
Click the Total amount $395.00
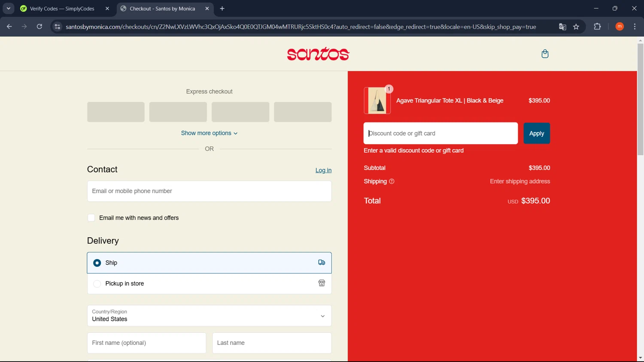coord(535,201)
